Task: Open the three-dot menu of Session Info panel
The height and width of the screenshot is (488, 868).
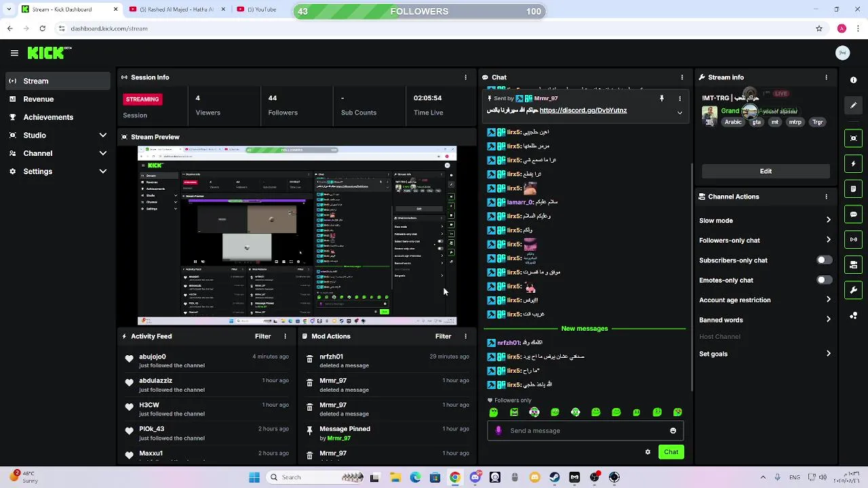Action: pos(465,77)
